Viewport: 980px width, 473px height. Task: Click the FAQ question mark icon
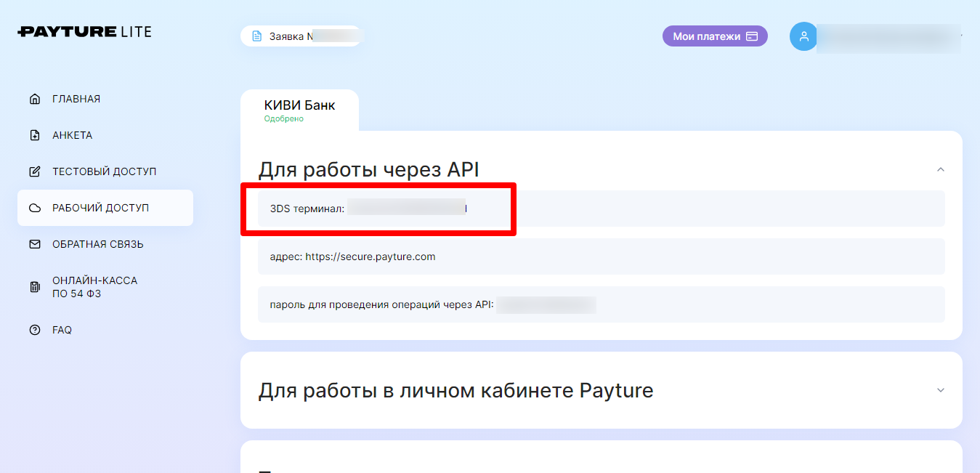34,329
